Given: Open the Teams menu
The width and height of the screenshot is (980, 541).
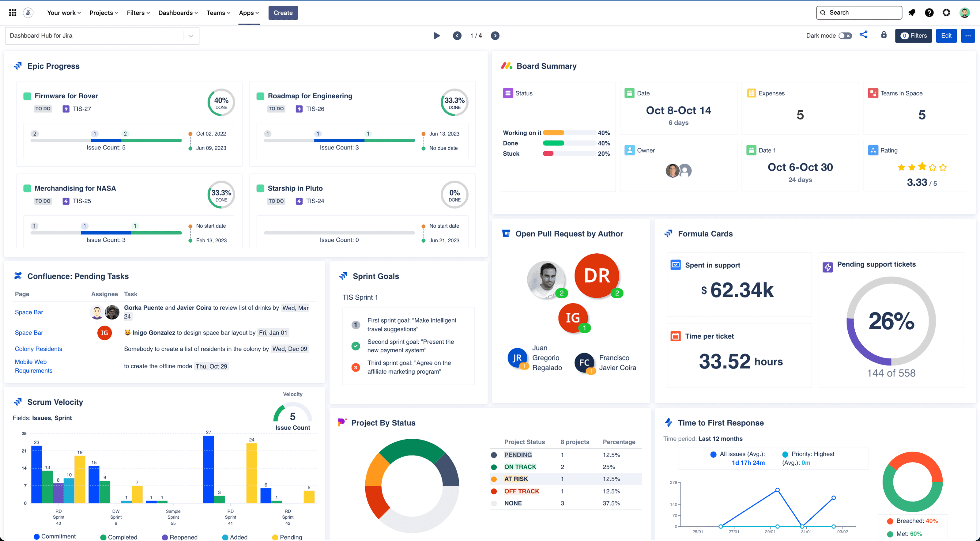Looking at the screenshot, I should (218, 13).
